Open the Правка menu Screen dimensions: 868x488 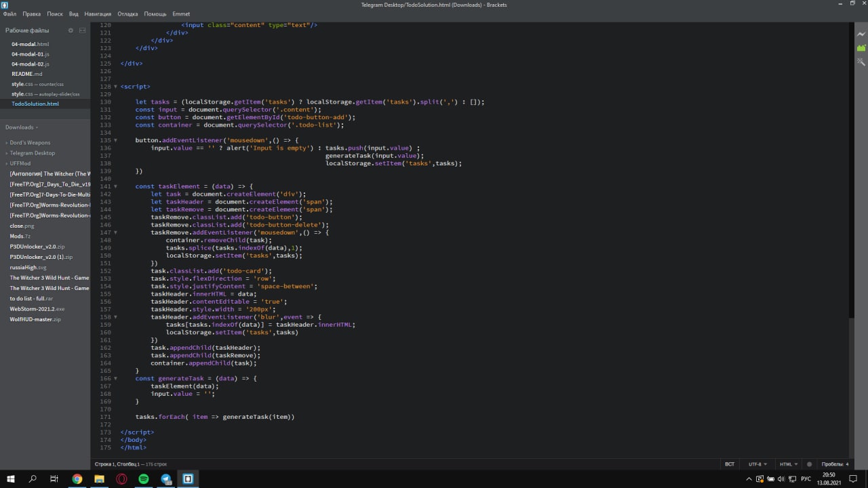pos(31,14)
